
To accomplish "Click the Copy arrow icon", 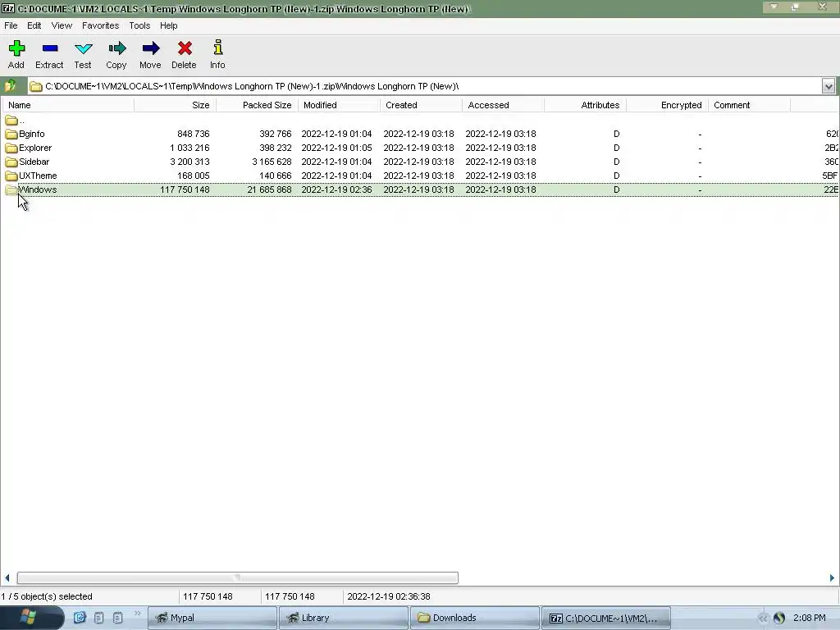I will click(x=116, y=48).
